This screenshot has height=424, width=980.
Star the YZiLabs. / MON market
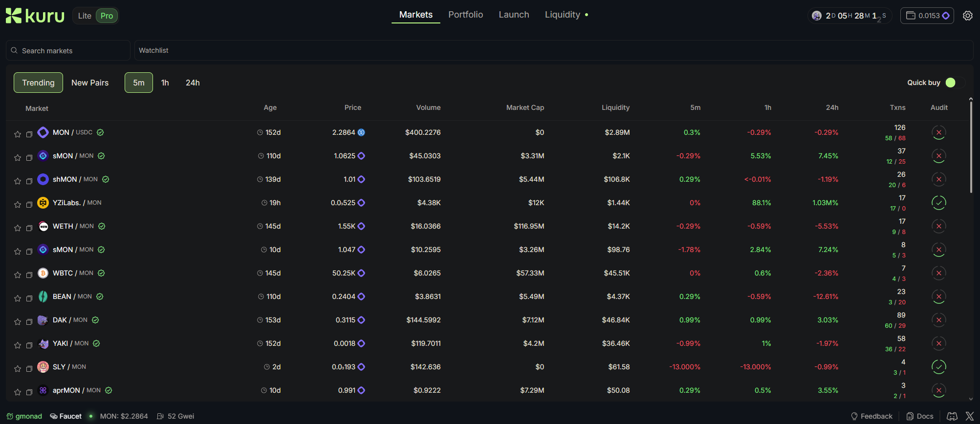click(x=18, y=204)
